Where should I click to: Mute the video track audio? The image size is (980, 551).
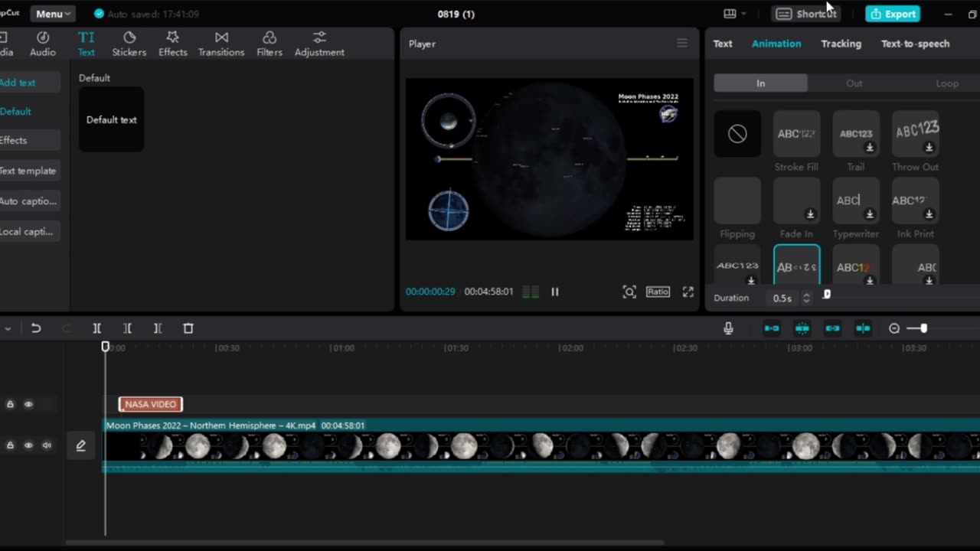[x=47, y=445]
